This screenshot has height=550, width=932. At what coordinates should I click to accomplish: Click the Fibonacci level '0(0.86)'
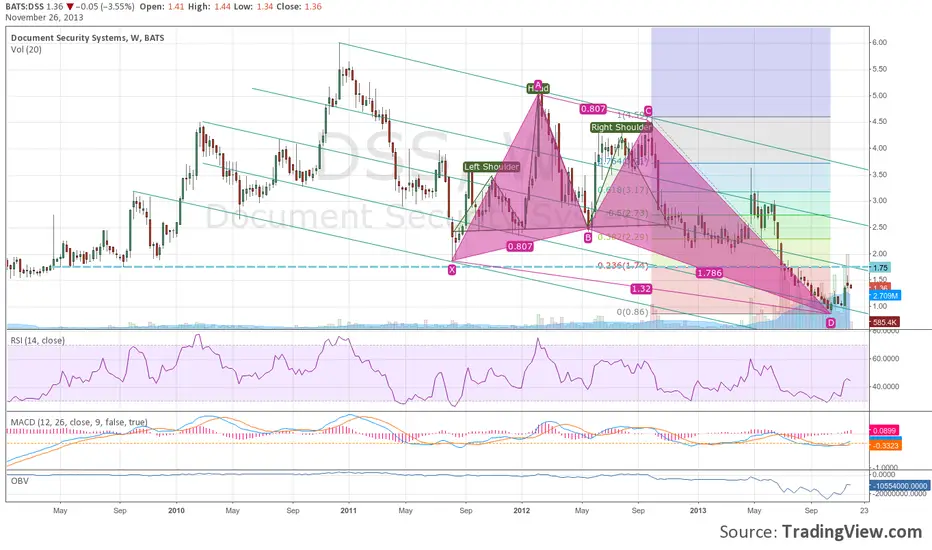[632, 312]
